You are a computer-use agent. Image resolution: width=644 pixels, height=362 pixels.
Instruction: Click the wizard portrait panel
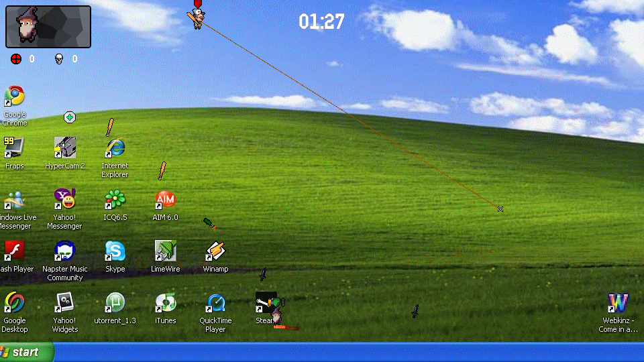click(48, 27)
